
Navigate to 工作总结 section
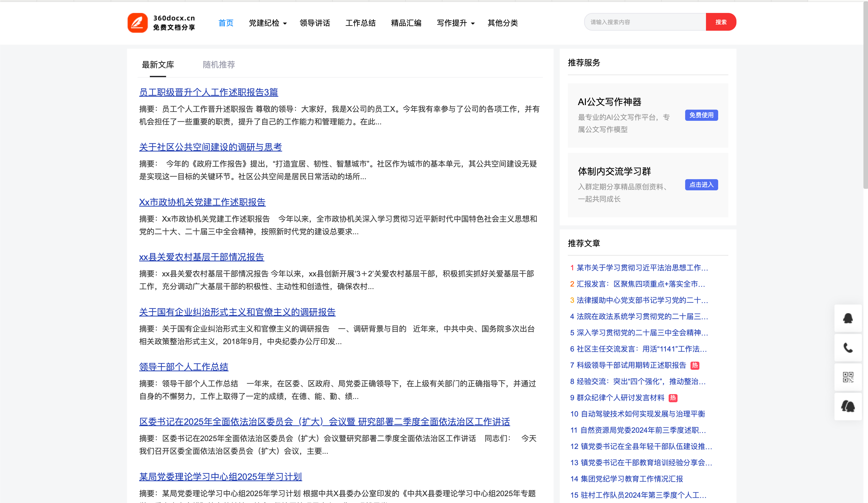360,23
